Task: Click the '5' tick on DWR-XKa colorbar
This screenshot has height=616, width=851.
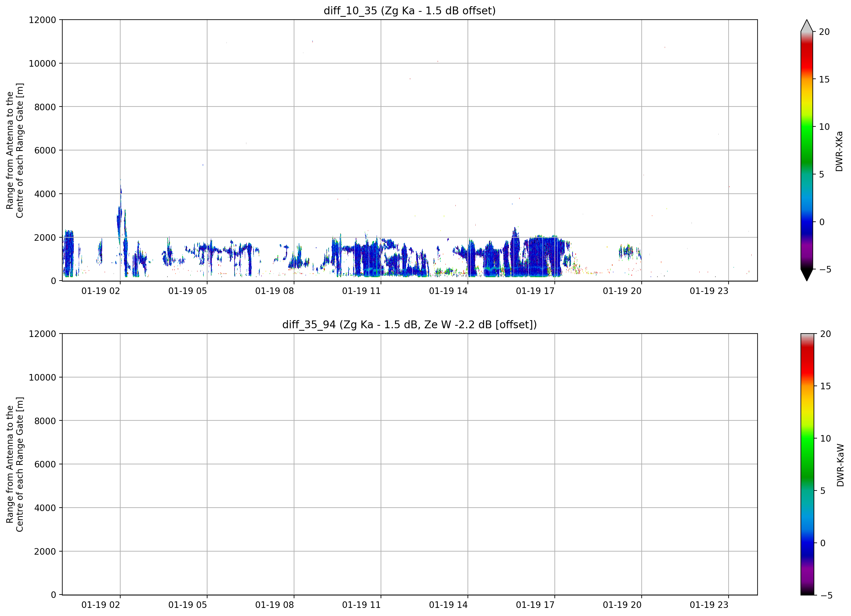Action: [822, 174]
